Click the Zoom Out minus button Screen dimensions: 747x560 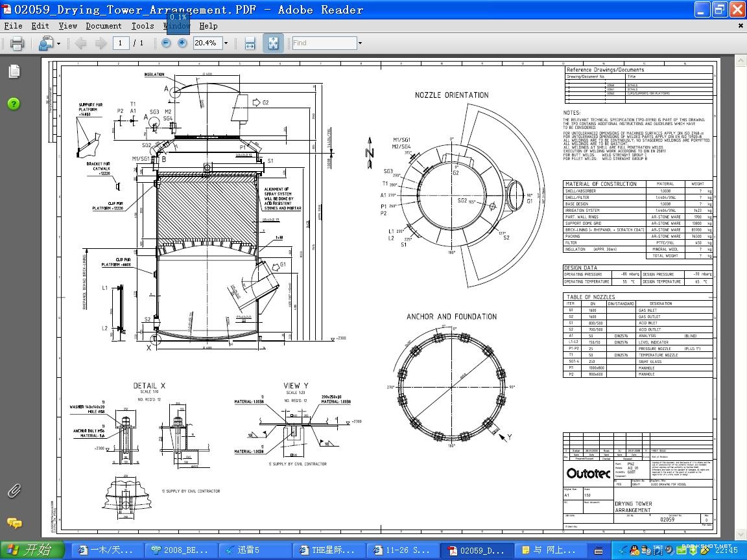tap(166, 43)
